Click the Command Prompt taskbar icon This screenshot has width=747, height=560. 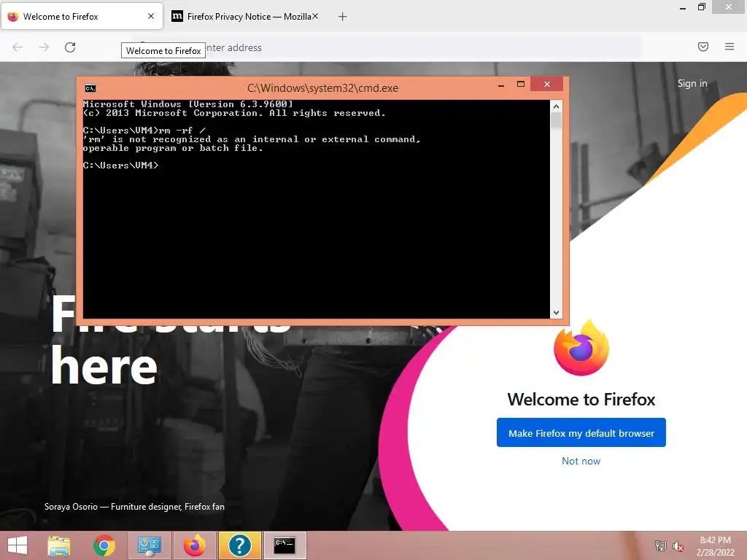coord(285,545)
